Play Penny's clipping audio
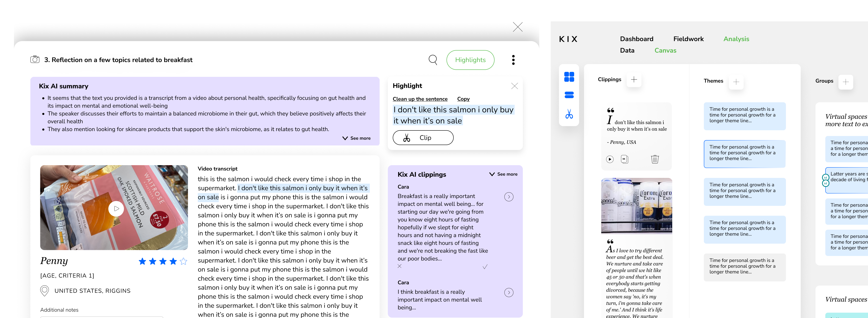This screenshot has height=318, width=868. click(610, 159)
